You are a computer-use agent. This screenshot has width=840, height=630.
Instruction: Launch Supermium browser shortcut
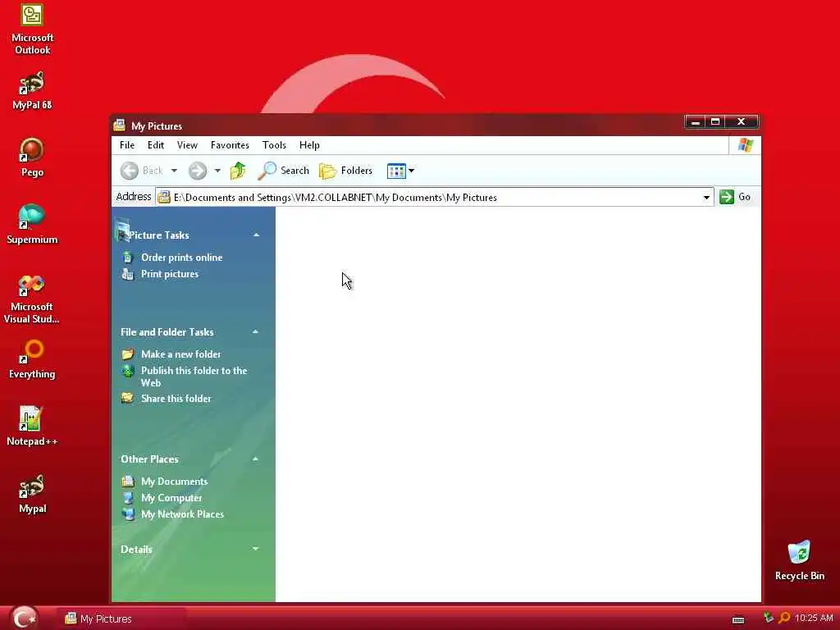pos(32,225)
